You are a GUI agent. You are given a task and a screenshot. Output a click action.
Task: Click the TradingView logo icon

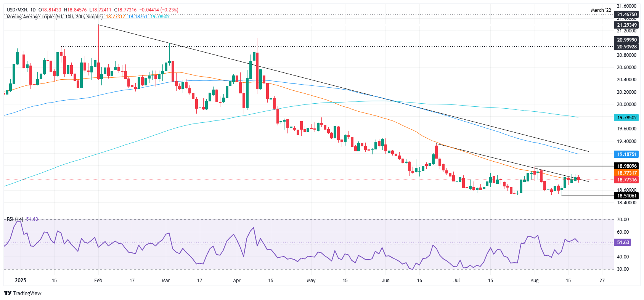click(x=8, y=293)
